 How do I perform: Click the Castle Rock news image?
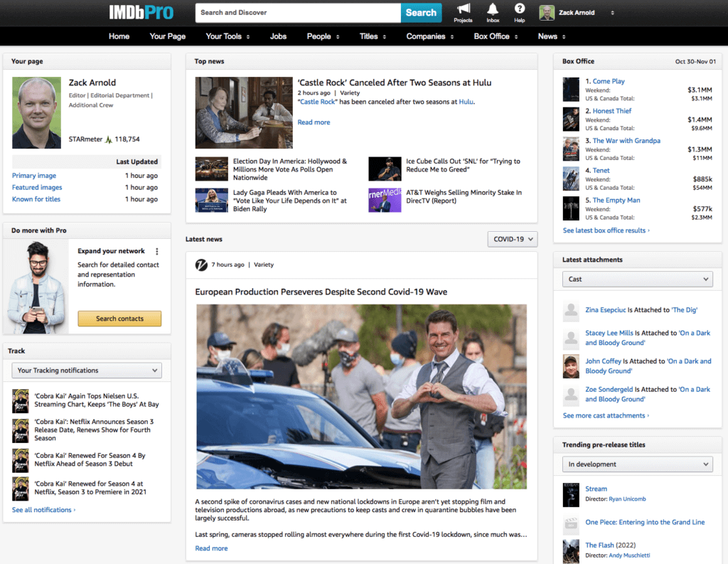[x=244, y=112]
